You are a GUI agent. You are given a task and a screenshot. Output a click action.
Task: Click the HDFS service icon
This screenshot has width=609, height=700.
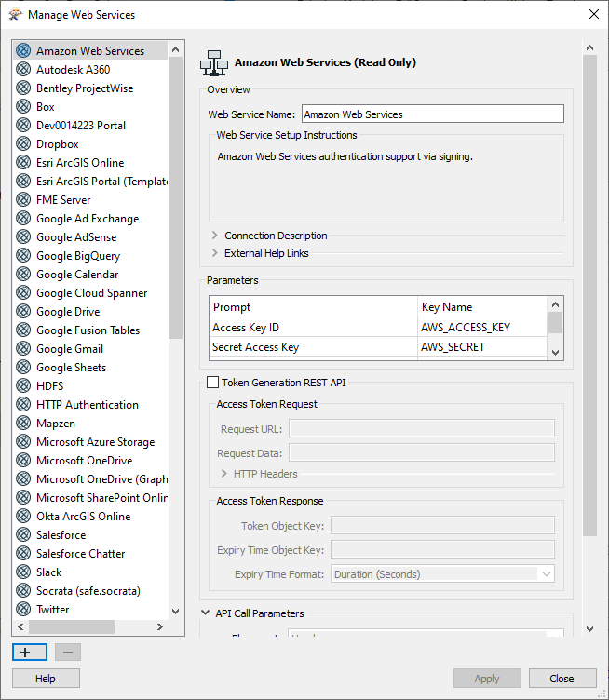(x=23, y=385)
